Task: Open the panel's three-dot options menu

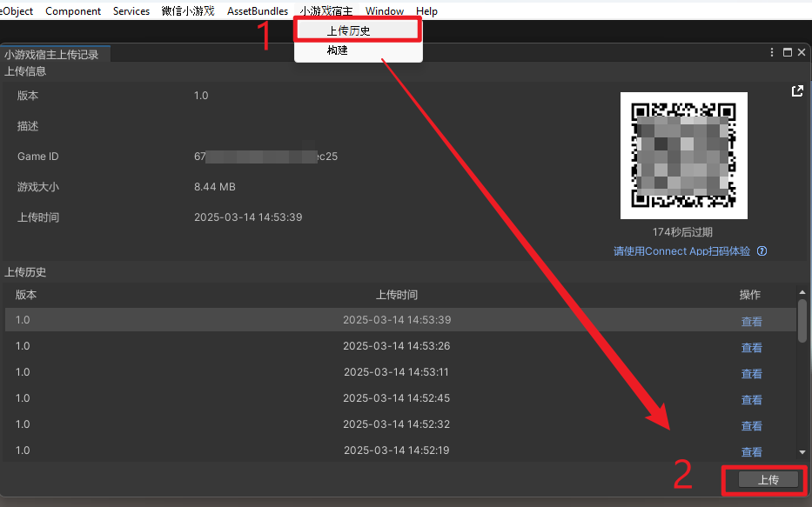Action: 772,53
